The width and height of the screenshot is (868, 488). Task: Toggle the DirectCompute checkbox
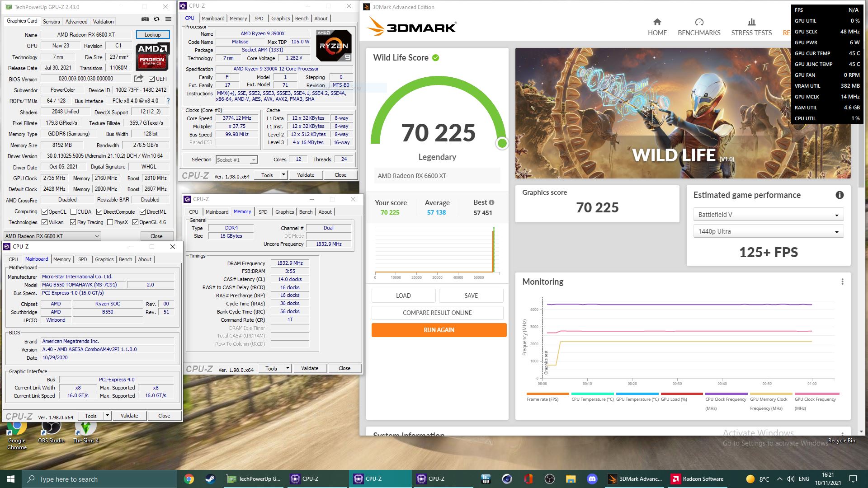99,211
